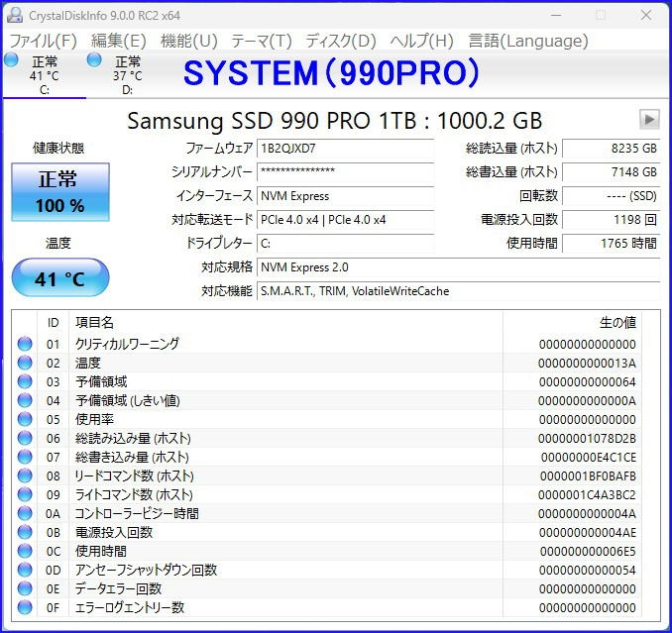Screen dimensions: 672x633
Task: Click the features field S.M.A.R.T., TRIM
Action: [x=459, y=291]
